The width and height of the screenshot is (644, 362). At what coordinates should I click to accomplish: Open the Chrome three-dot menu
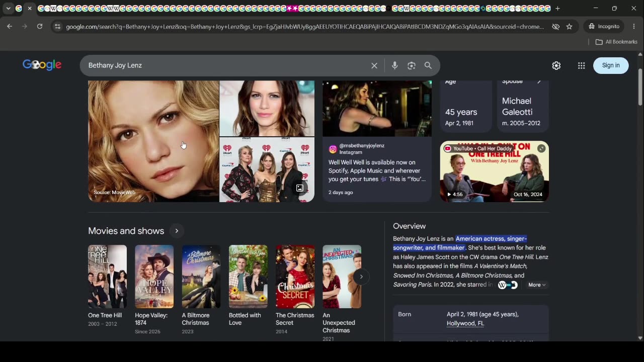(634, 26)
